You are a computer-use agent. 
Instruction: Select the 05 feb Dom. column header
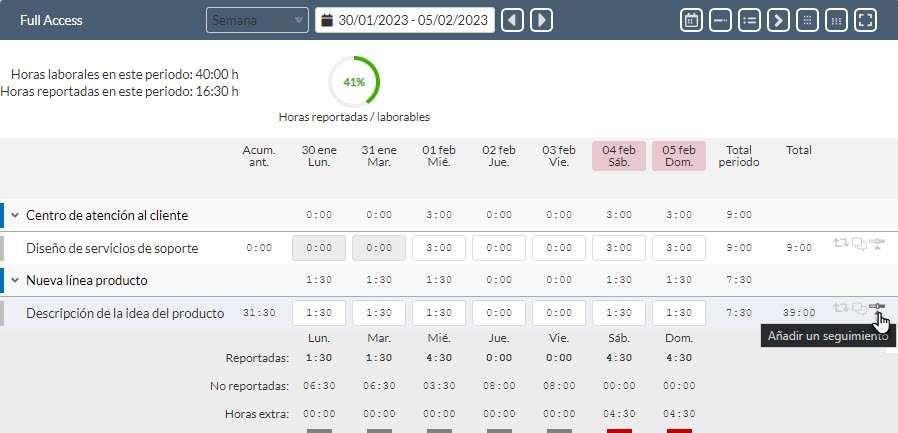click(x=678, y=156)
